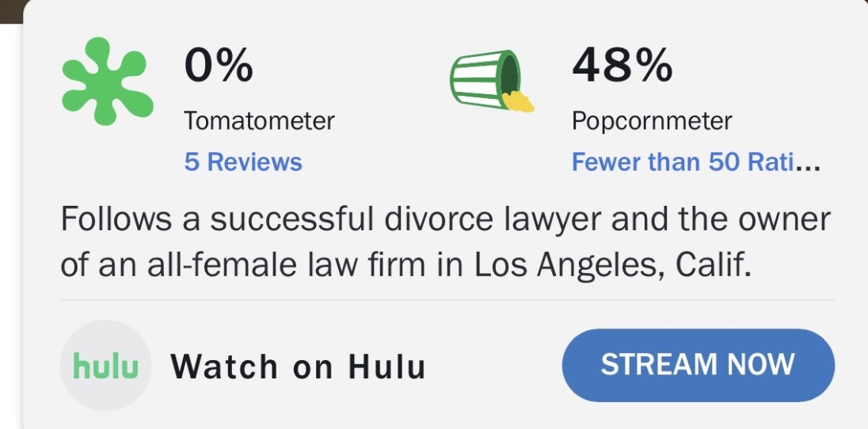Image resolution: width=868 pixels, height=429 pixels.
Task: Click the 48% Popcornmeter score
Action: [x=622, y=66]
